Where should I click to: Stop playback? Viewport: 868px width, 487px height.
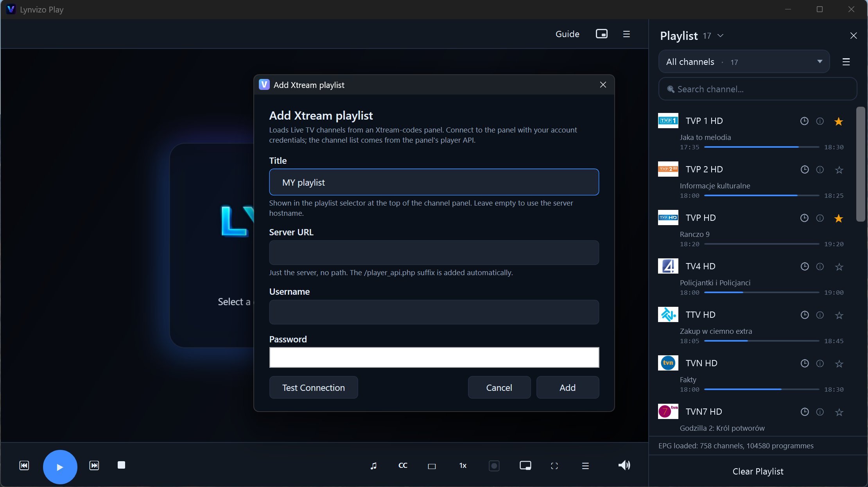[121, 465]
